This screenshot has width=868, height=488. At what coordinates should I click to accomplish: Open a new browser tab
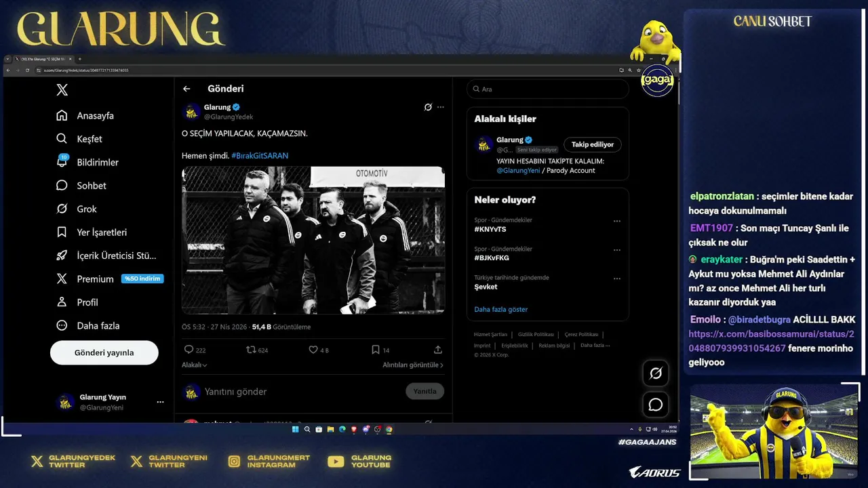click(79, 59)
